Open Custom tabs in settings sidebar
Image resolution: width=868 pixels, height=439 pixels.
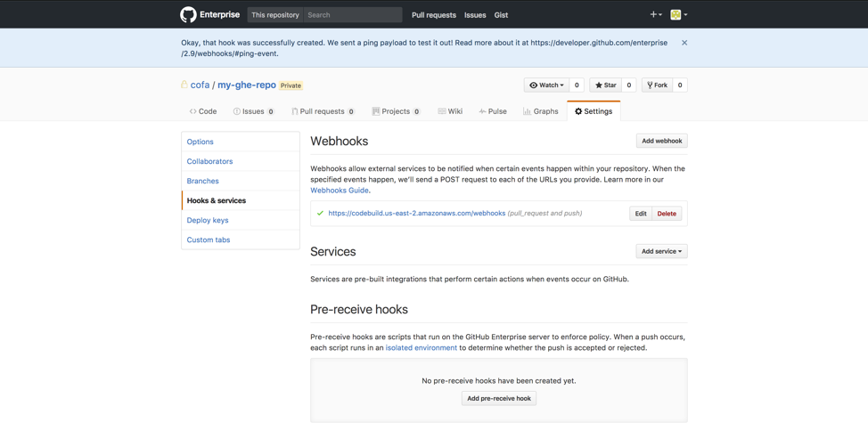(x=241, y=240)
